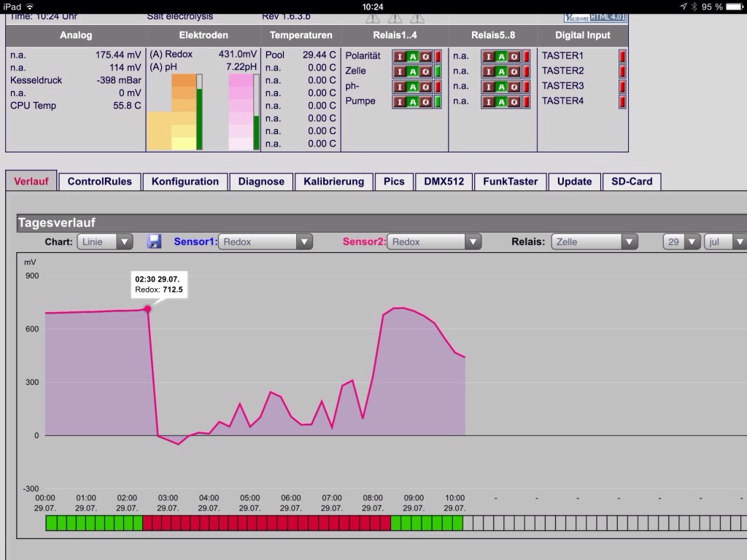Set Pumpe relay to O
Screen dimensions: 747x560
[x=425, y=101]
